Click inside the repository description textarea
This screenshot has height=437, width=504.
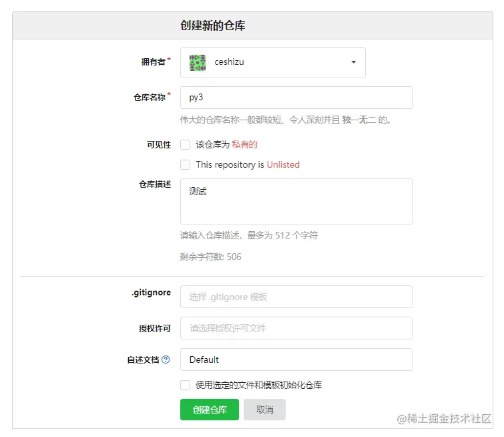tap(296, 201)
